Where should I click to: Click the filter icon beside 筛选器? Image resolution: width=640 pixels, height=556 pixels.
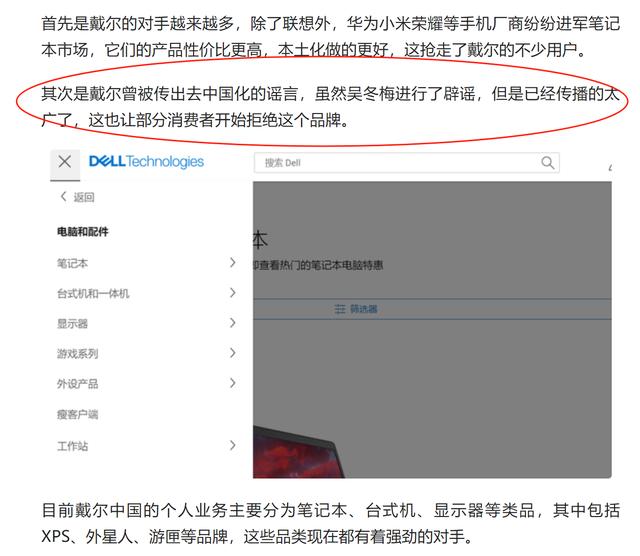(x=340, y=309)
